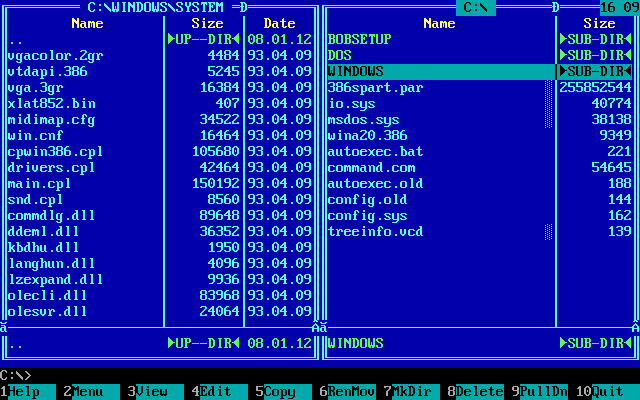Click the left panel Name column header

[x=87, y=23]
